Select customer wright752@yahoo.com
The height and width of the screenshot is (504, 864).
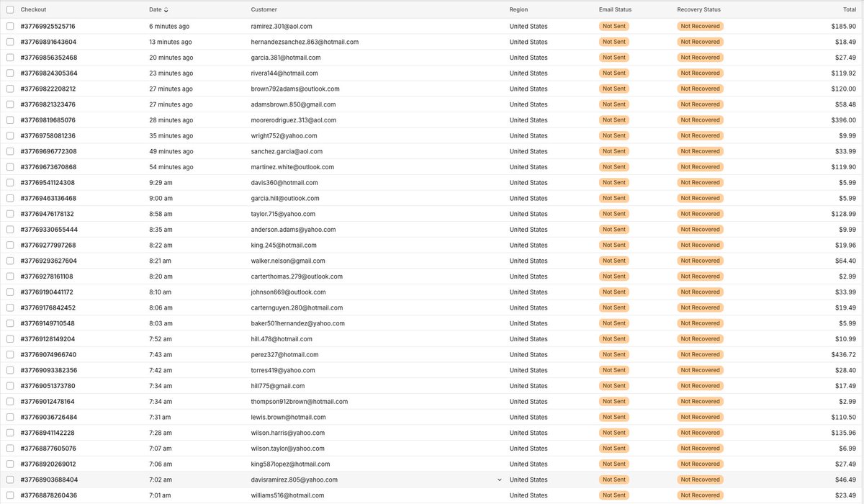[x=282, y=135]
